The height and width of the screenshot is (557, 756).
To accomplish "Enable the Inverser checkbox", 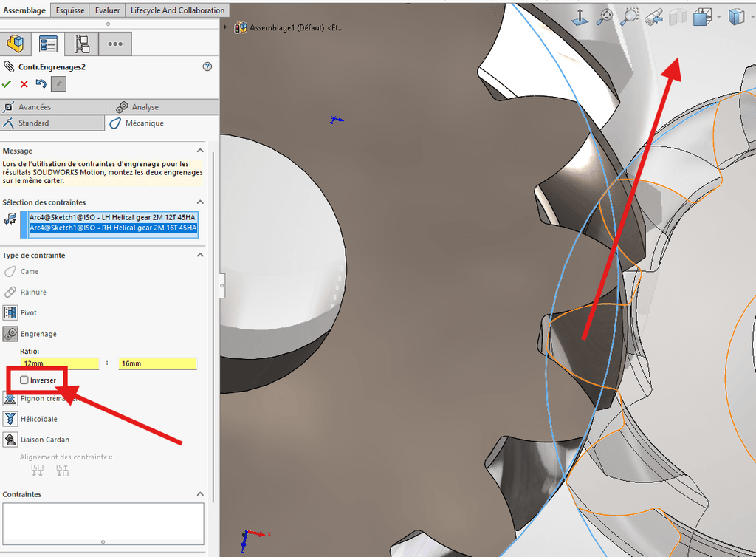I will click(24, 380).
